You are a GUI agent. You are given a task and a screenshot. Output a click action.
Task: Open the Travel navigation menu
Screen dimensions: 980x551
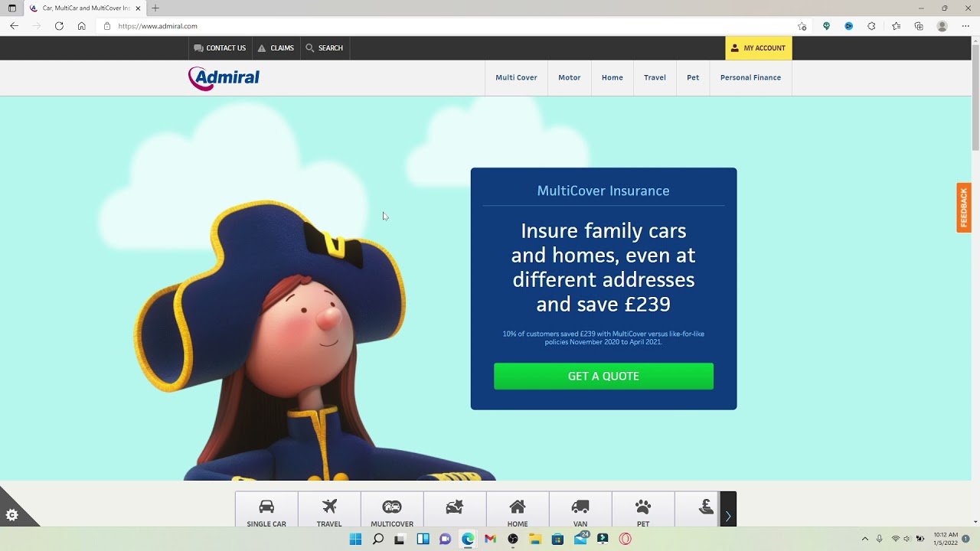tap(655, 77)
